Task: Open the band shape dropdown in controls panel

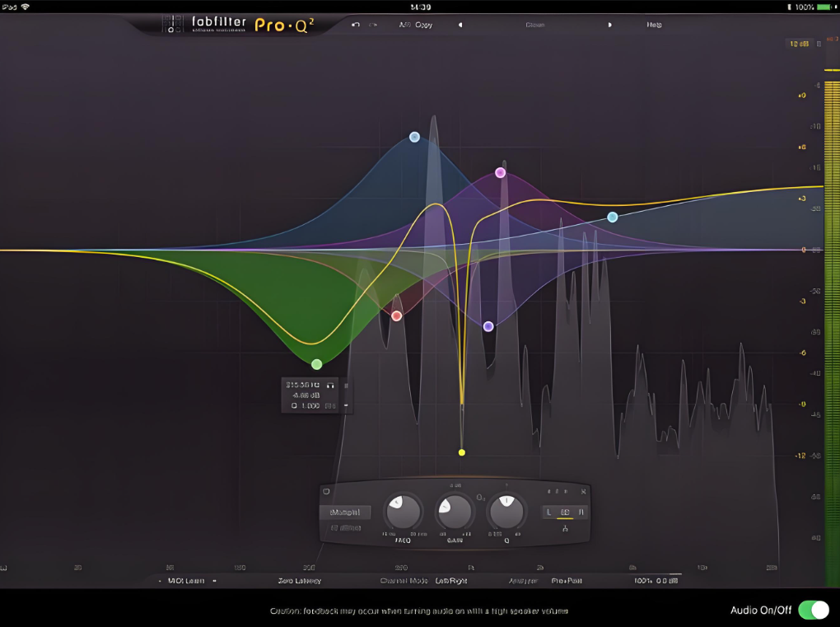Action: [x=345, y=512]
